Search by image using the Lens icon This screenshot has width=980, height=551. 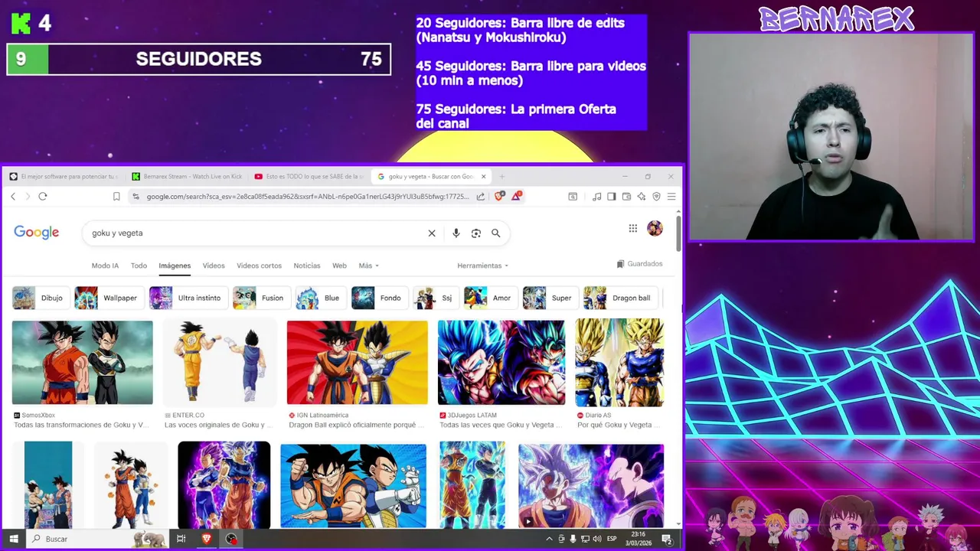[x=476, y=233]
